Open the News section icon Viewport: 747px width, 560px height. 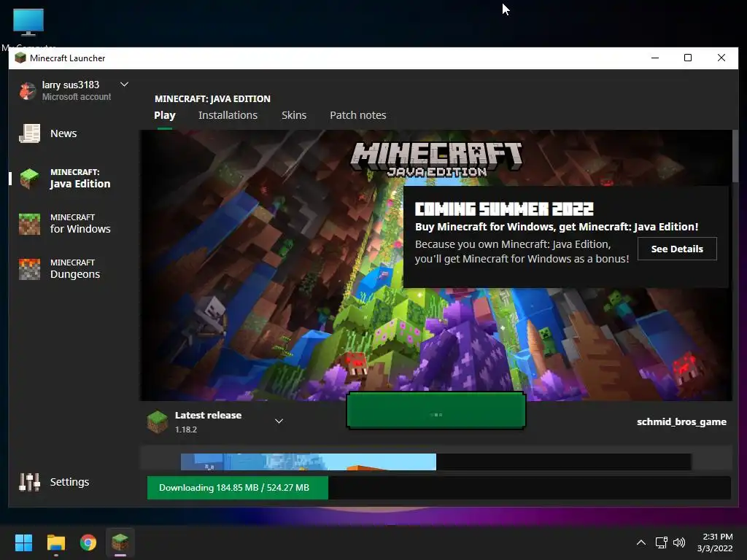point(29,133)
